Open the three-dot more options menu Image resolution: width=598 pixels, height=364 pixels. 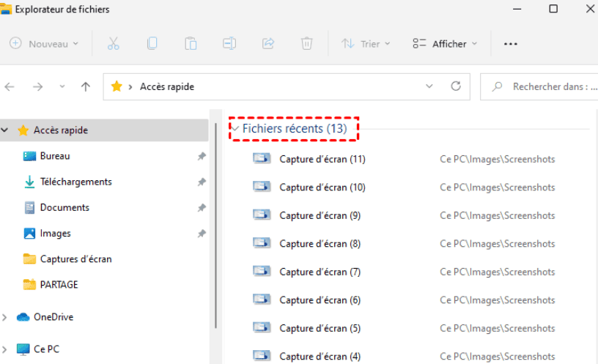(511, 44)
